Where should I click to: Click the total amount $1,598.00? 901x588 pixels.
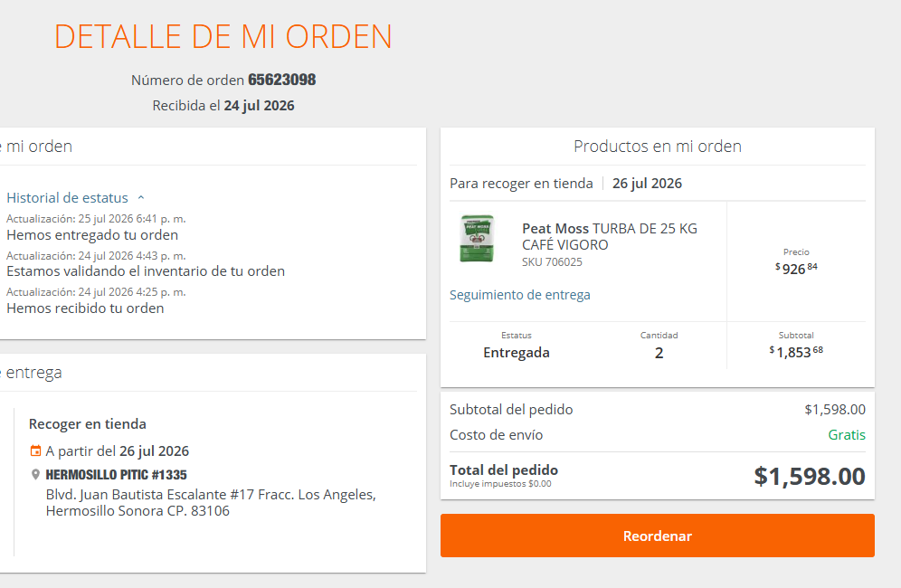809,476
